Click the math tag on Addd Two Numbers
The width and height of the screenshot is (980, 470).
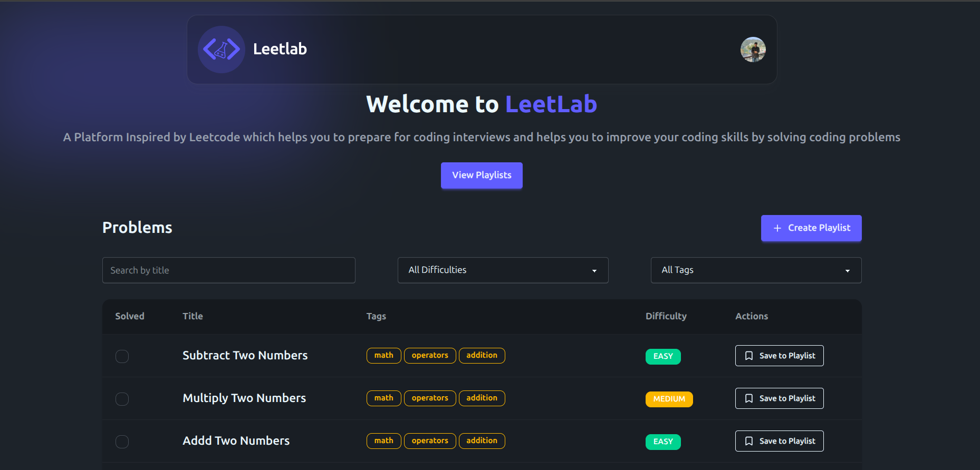coord(384,441)
